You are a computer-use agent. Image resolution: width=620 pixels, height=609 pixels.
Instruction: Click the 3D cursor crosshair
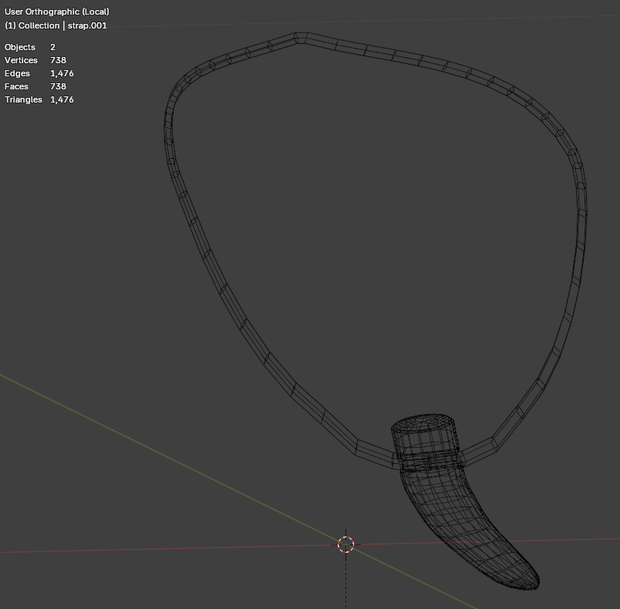pos(346,545)
